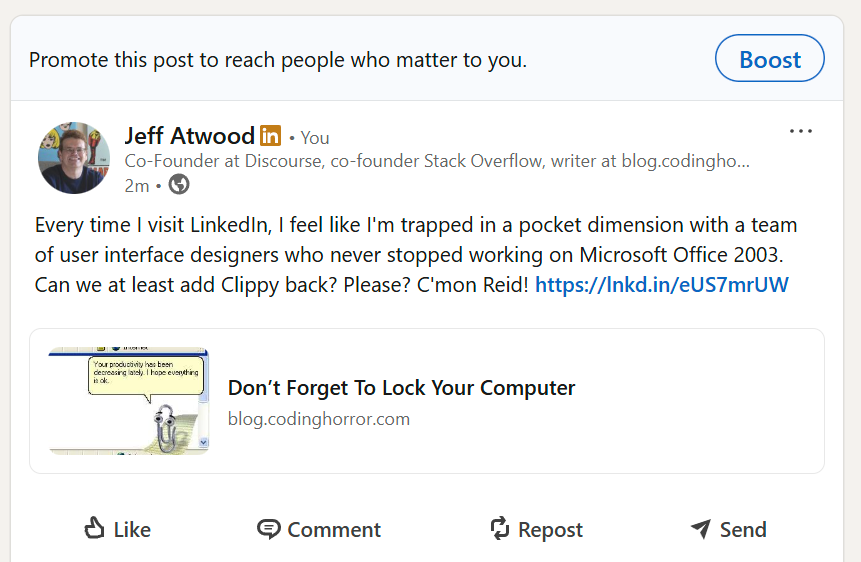Click the "You" label beside the name

[315, 138]
